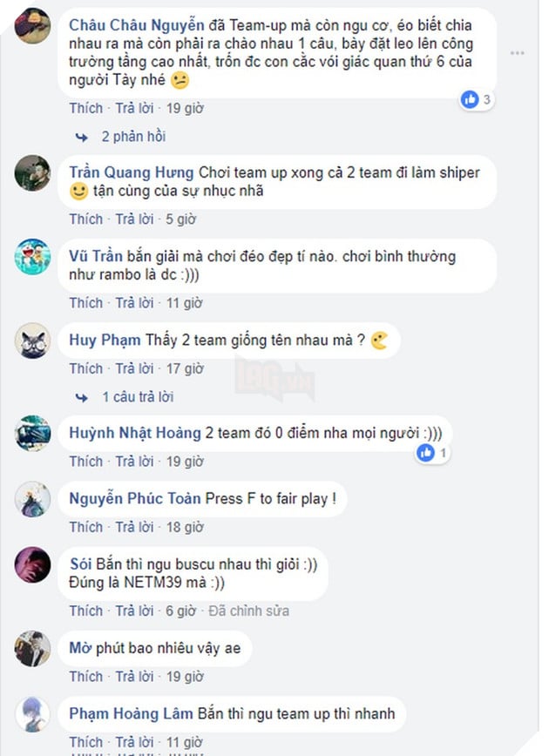Click Huy Phạm's cat avatar
The width and height of the screenshot is (549, 756).
32,342
